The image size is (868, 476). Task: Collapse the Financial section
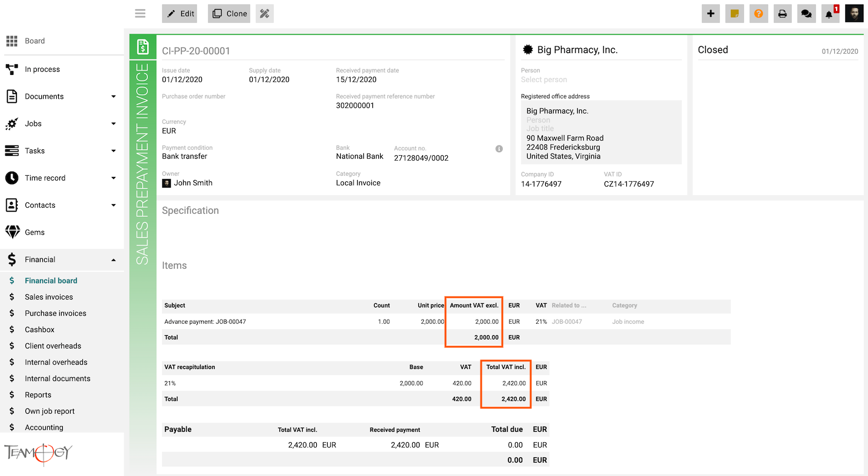(x=113, y=260)
